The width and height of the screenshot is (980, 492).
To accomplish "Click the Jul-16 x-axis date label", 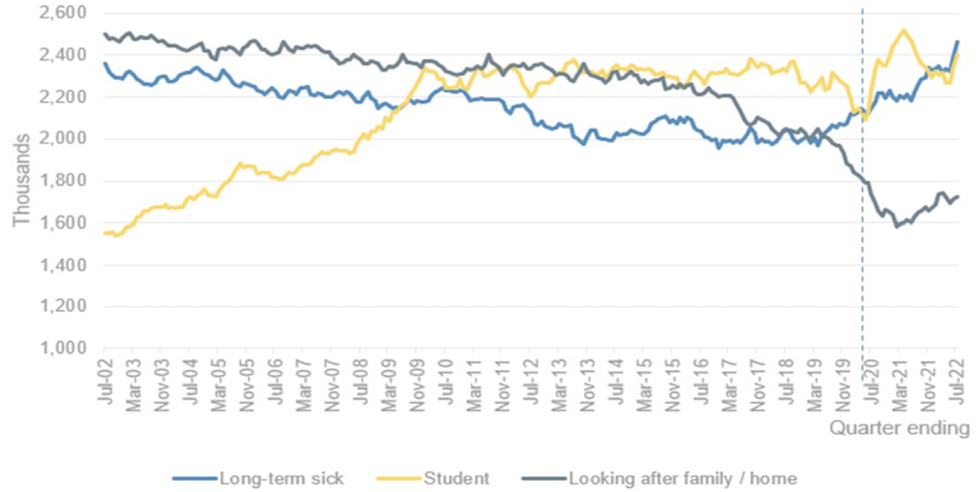I will coord(702,381).
